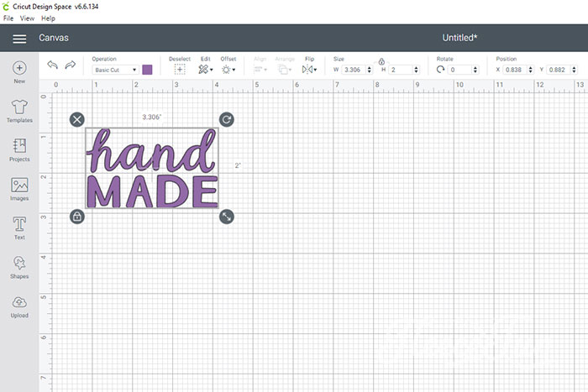588x392 pixels.
Task: Open the Projects panel
Action: [19, 150]
